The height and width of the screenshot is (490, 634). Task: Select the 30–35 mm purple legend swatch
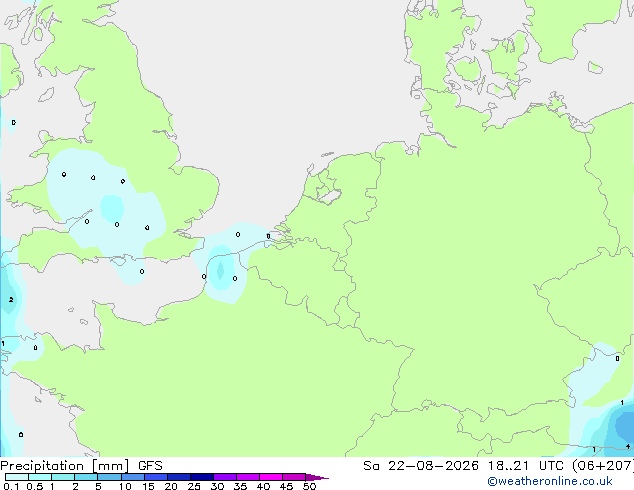click(x=225, y=477)
